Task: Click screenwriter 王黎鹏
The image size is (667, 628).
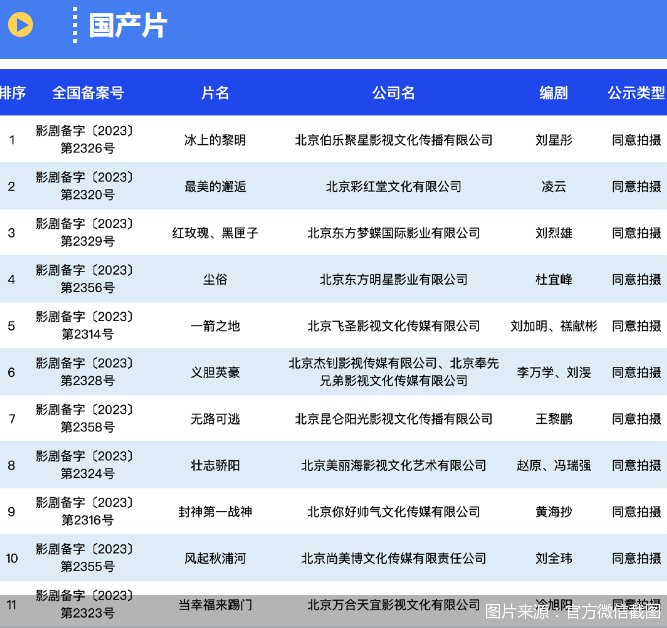Action: [553, 419]
